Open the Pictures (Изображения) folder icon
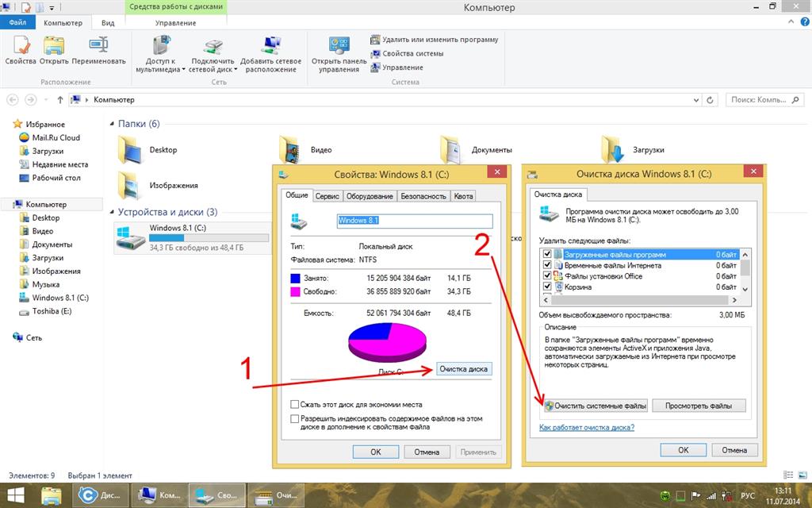Image resolution: width=812 pixels, height=508 pixels. (129, 186)
